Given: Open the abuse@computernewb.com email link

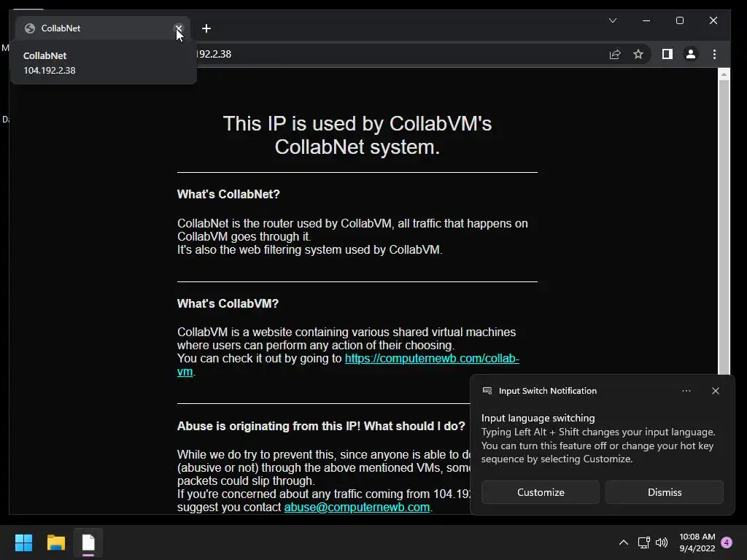Looking at the screenshot, I should pos(357,507).
